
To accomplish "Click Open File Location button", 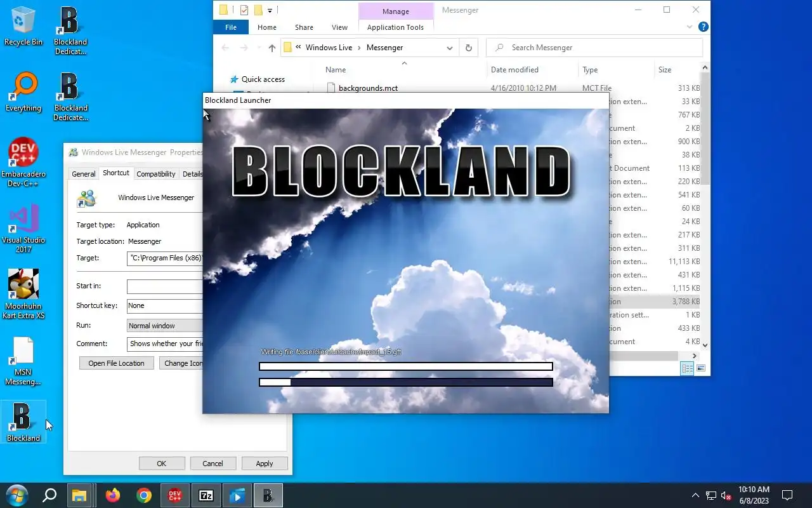I will (x=117, y=363).
